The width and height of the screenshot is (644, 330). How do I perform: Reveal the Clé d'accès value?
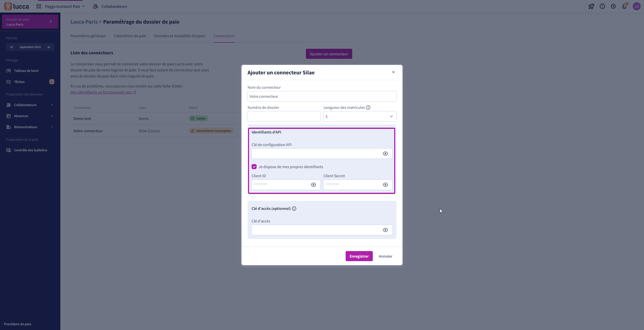point(385,230)
